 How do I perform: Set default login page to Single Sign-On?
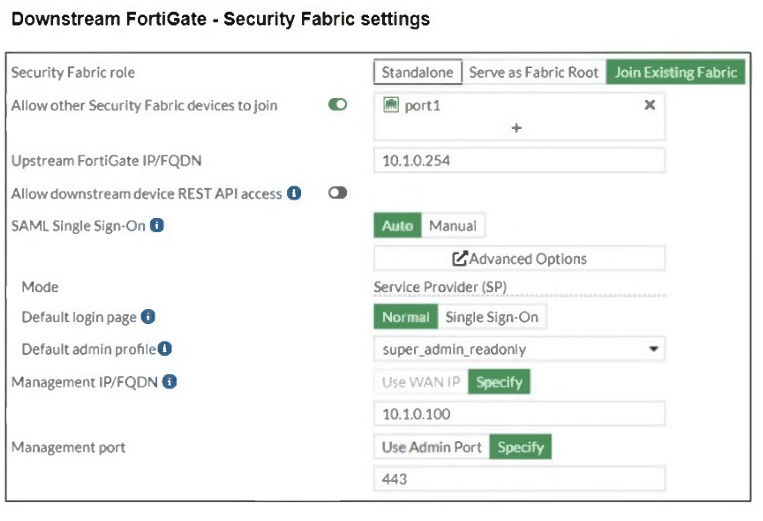coord(492,317)
